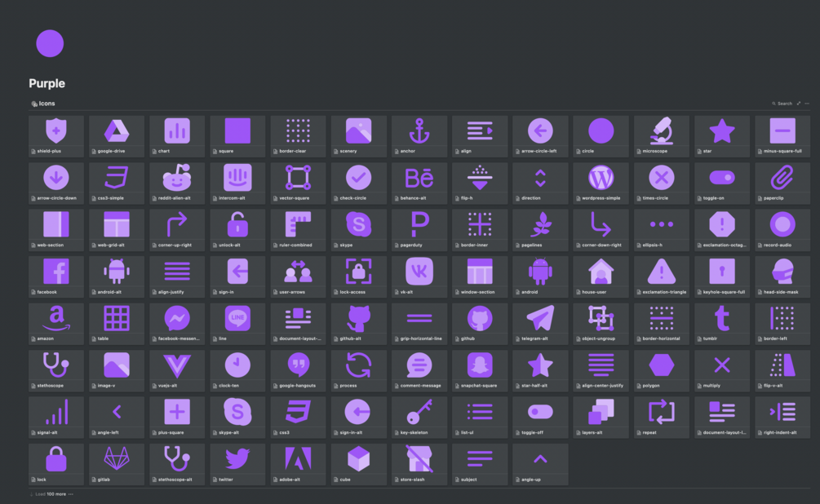Image resolution: width=820 pixels, height=504 pixels.
Task: Select the google-drive icon card
Action: point(117,136)
